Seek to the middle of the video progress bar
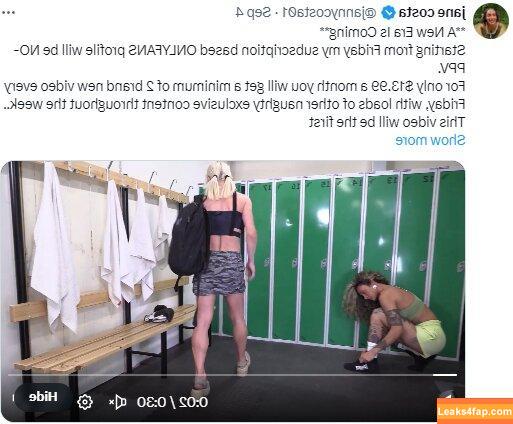Screen dimensions: 513x424 coord(232,375)
